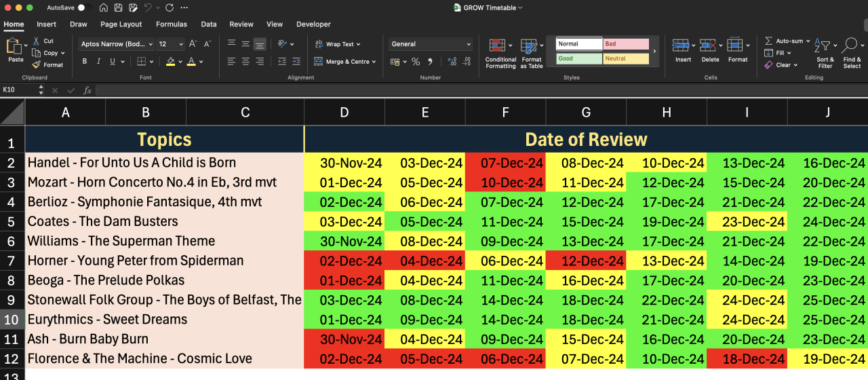
Task: Click the Cut scissors icon
Action: click(36, 41)
